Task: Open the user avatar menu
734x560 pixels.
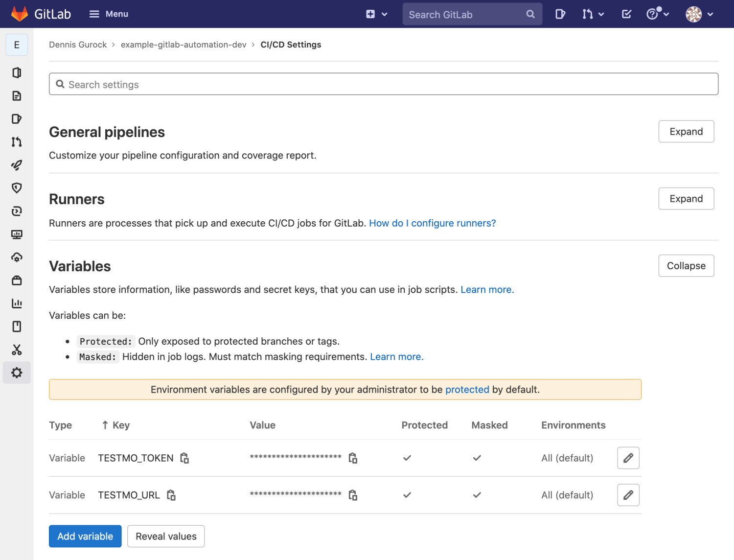Action: pyautogui.click(x=694, y=14)
